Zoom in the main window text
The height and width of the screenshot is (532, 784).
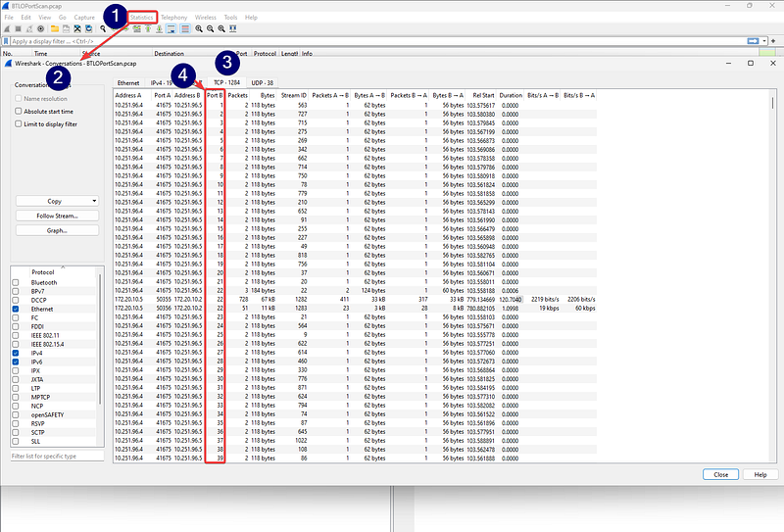click(x=199, y=29)
